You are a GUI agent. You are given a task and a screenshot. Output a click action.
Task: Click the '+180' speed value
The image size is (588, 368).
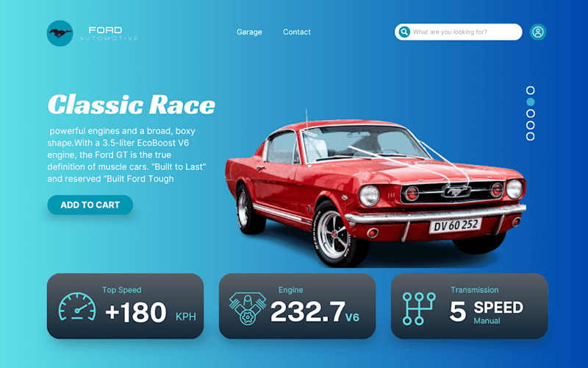coord(136,312)
